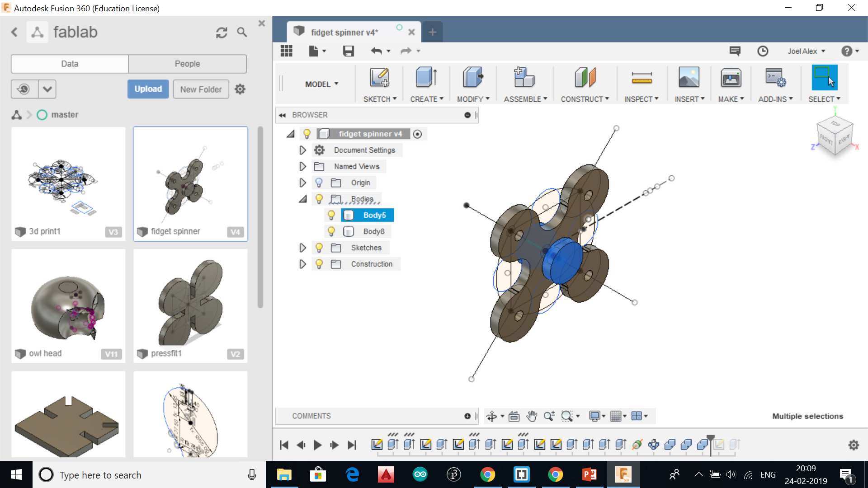Expand the Sketches folder in browser
Image resolution: width=868 pixels, height=488 pixels.
302,248
